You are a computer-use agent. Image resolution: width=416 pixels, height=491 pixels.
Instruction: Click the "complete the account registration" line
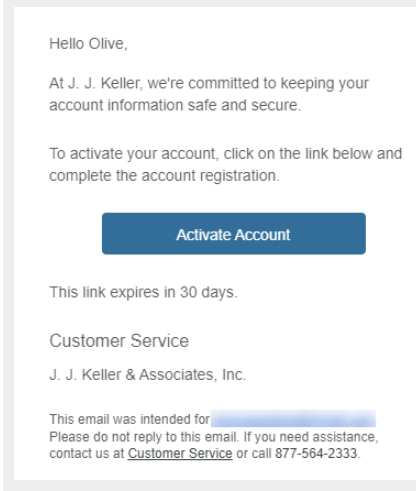[x=164, y=176]
